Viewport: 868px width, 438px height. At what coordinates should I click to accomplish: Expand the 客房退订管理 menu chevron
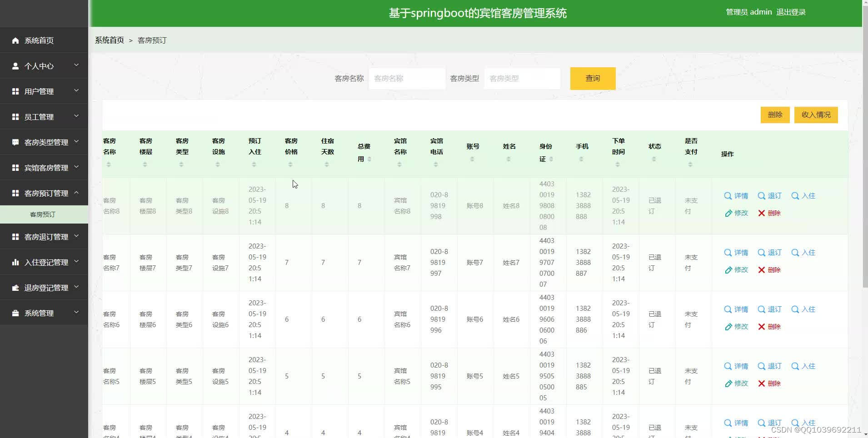tap(76, 236)
